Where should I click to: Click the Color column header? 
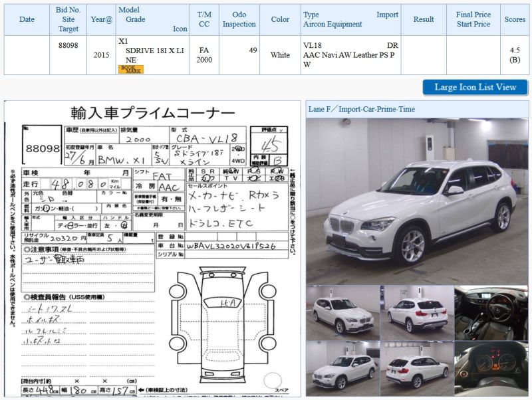(x=280, y=19)
